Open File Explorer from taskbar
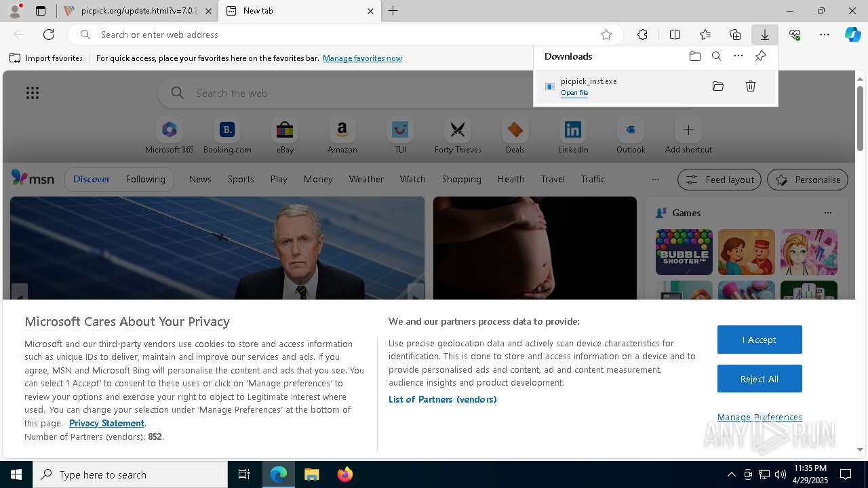Viewport: 868px width, 488px height. [312, 474]
